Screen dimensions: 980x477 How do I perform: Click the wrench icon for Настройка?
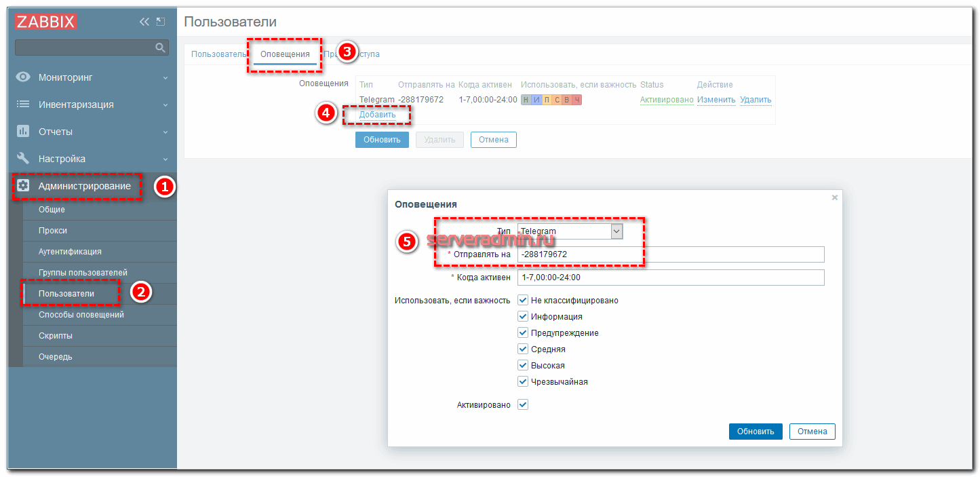[x=23, y=159]
